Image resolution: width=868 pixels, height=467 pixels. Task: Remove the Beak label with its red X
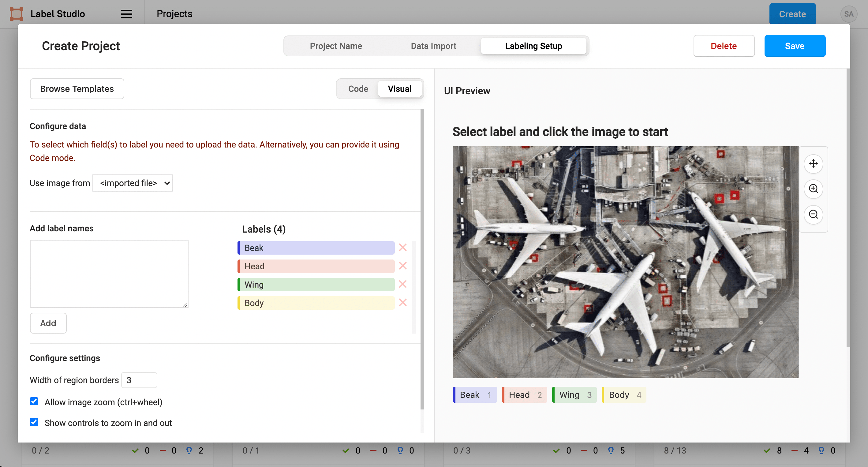point(402,247)
